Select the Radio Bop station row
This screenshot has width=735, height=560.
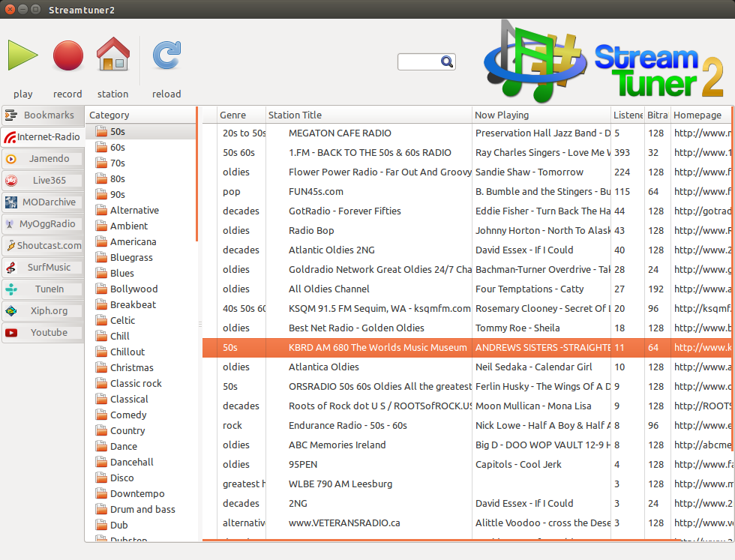point(311,231)
